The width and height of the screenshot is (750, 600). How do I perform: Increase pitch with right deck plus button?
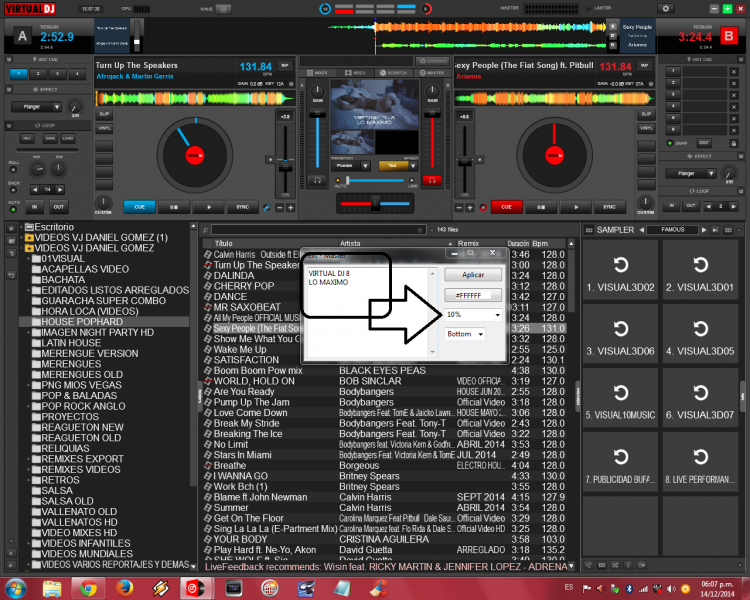coord(470,208)
